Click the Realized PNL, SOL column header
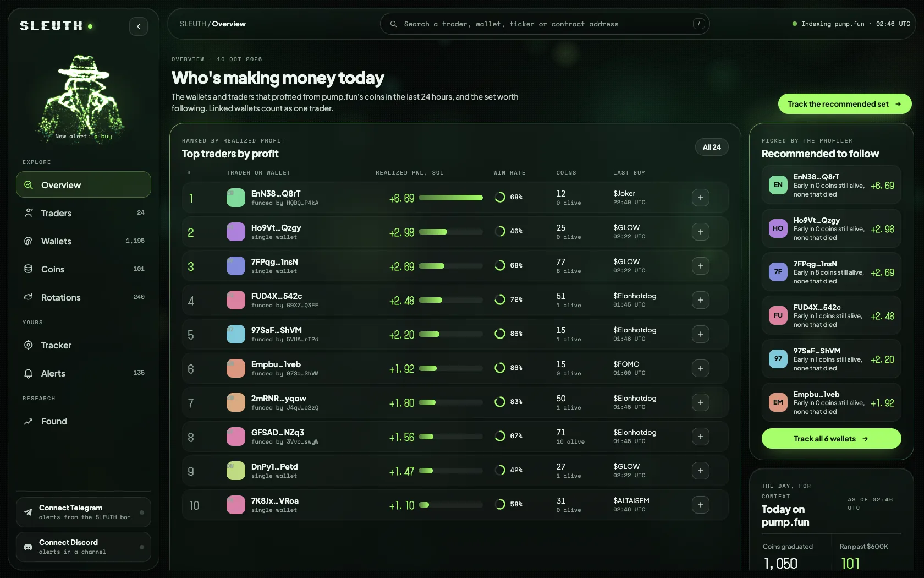 tap(409, 173)
